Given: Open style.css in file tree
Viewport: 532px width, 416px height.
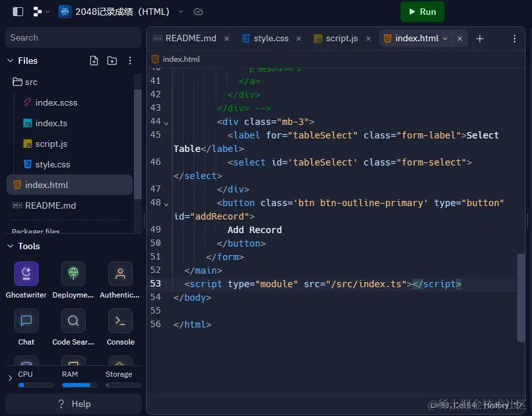Looking at the screenshot, I should [x=46, y=165].
